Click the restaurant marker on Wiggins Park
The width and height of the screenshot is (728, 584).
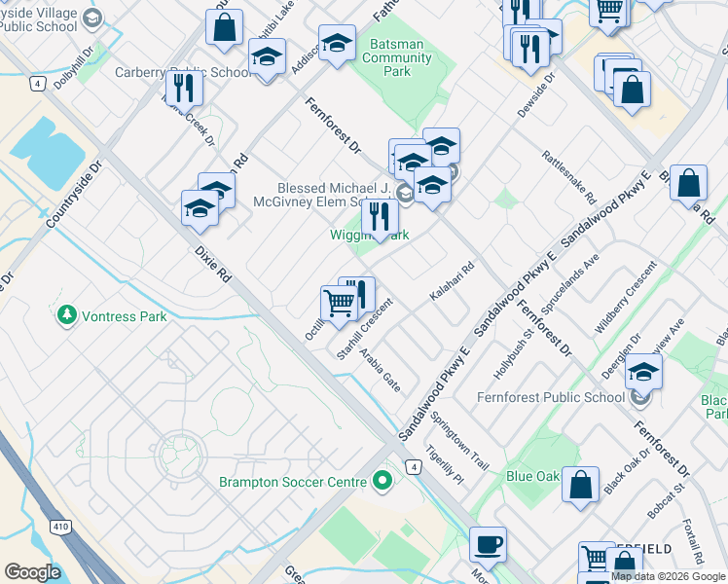[380, 218]
